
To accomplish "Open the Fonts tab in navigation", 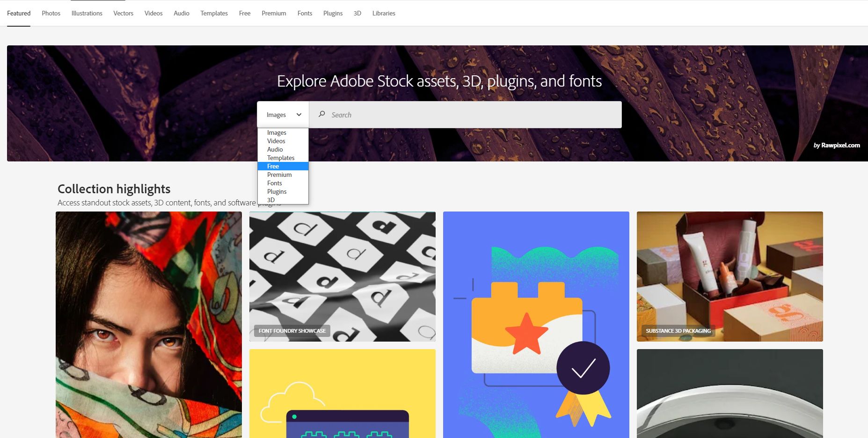I will pos(305,13).
